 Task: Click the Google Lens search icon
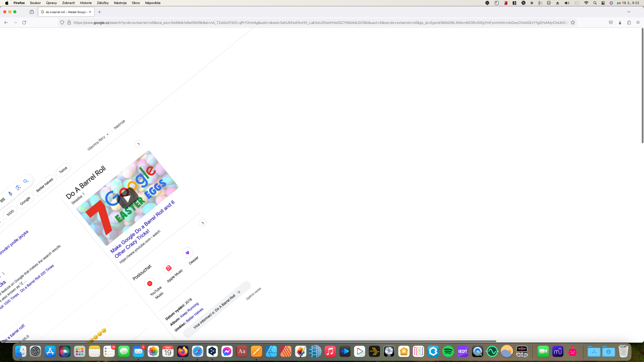[x=18, y=188]
